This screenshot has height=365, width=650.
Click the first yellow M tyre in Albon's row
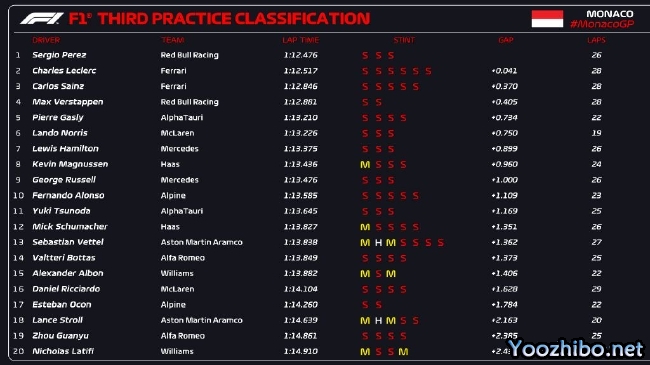[x=365, y=274]
